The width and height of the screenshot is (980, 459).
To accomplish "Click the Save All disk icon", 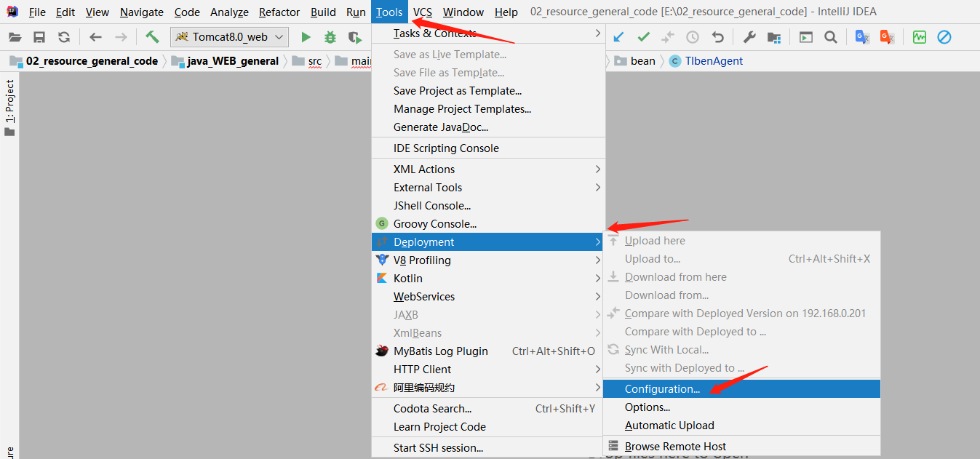I will (x=39, y=37).
